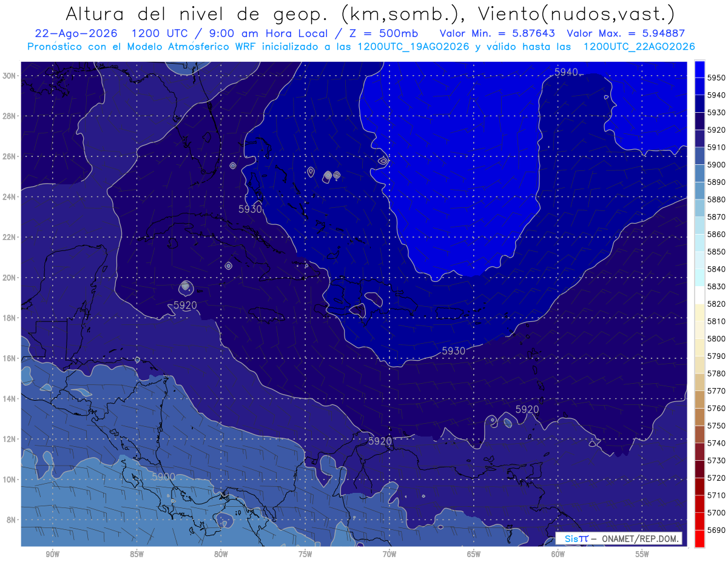This screenshot has width=728, height=562.
Task: Click the 30N latitude axis label
Action: pyautogui.click(x=10, y=76)
